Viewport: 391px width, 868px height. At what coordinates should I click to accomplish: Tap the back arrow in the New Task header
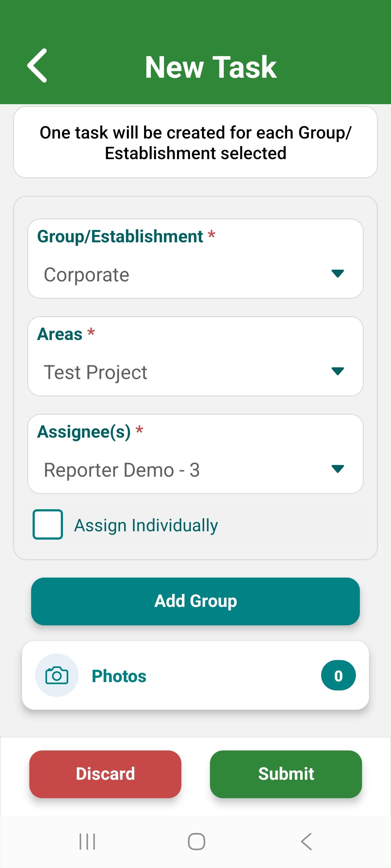click(37, 66)
